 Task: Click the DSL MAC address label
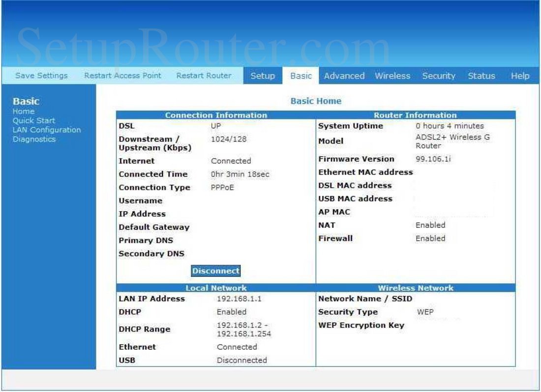355,185
